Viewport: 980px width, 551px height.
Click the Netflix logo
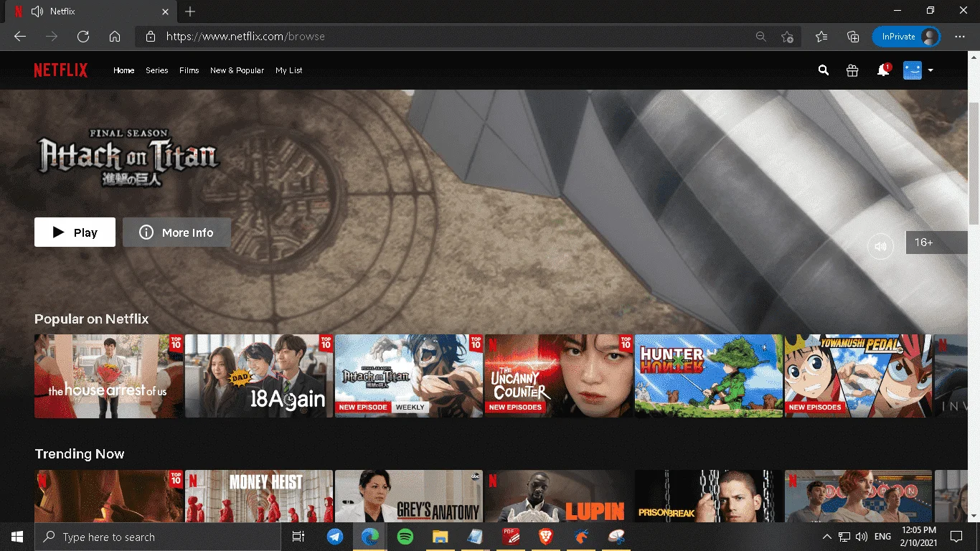61,70
